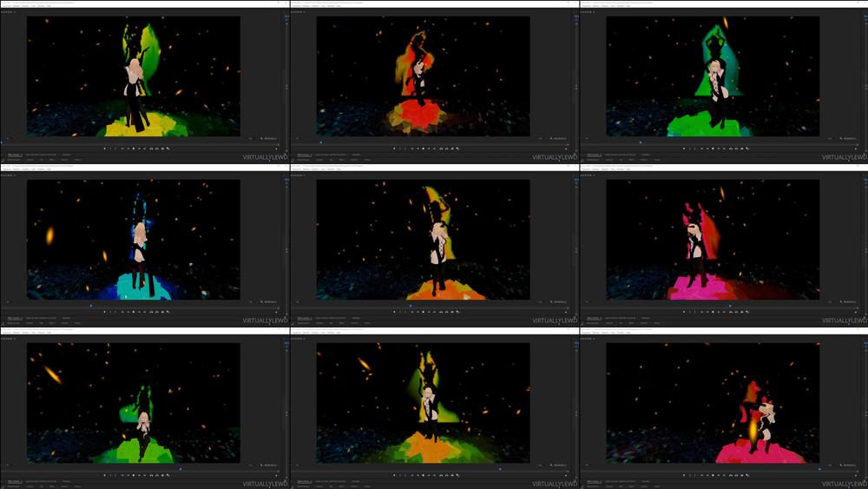Open resolution dropdown in red-floor frame monitor
Image resolution: width=868 pixels, height=489 pixels.
pyautogui.click(x=540, y=138)
